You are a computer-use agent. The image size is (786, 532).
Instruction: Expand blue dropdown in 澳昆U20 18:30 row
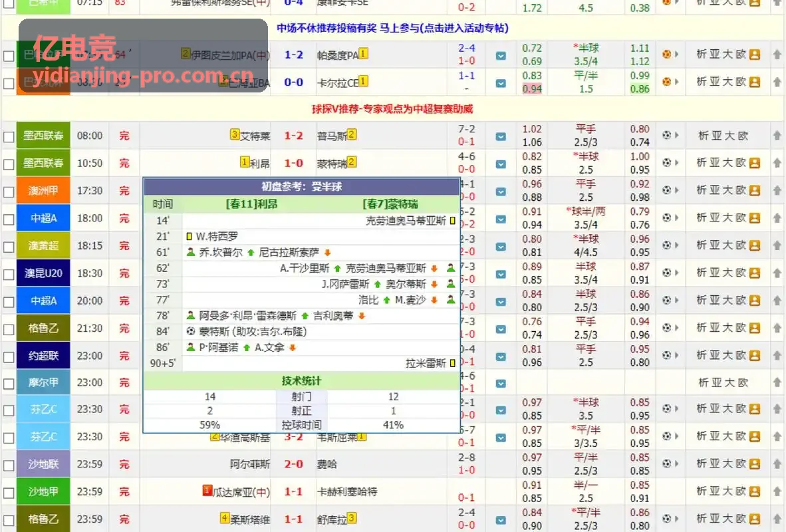(500, 274)
